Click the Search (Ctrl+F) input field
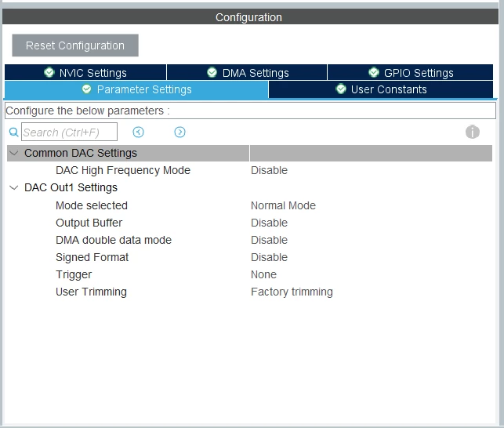The image size is (504, 428). pyautogui.click(x=69, y=132)
